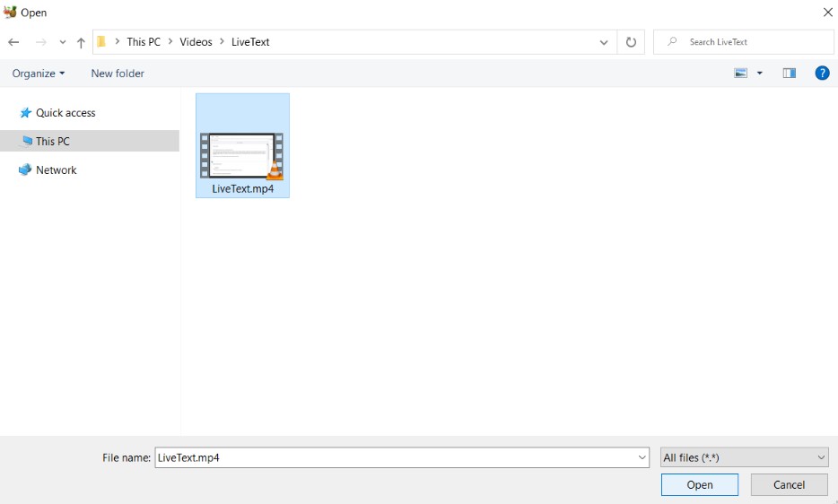838x504 pixels.
Task: Click the This PC computer icon
Action: pyautogui.click(x=26, y=141)
